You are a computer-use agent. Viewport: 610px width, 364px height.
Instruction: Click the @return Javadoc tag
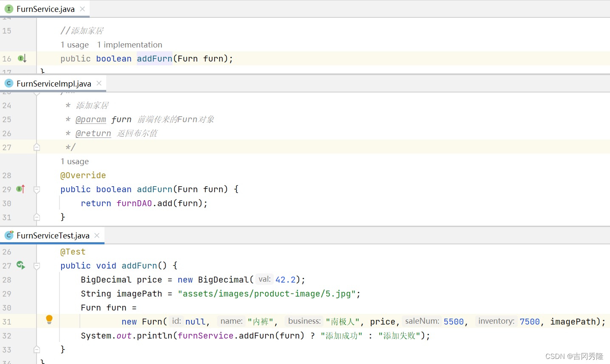point(93,134)
